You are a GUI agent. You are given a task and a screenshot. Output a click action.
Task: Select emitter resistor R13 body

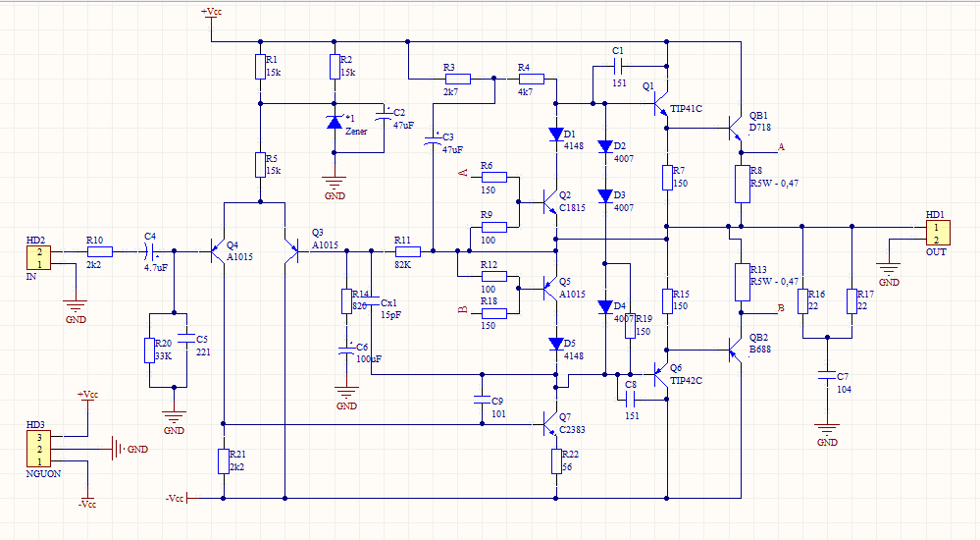(x=742, y=282)
